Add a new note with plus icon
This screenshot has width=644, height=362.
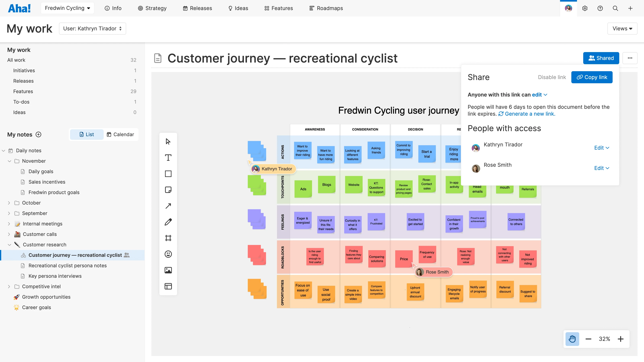[x=38, y=134]
